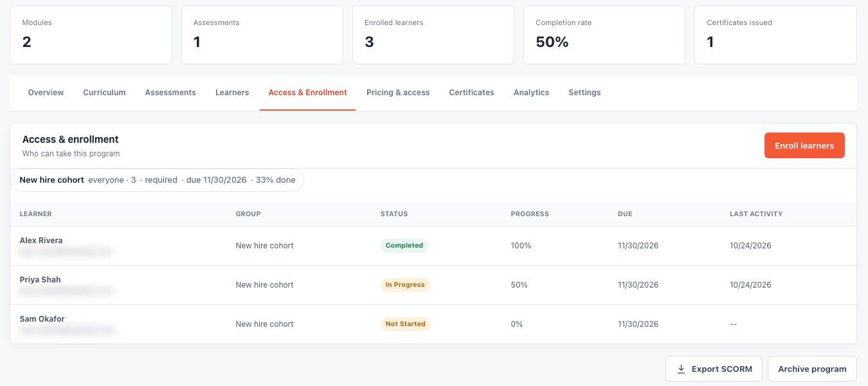Image resolution: width=868 pixels, height=386 pixels.
Task: Click the Modules stat card
Action: (x=91, y=35)
